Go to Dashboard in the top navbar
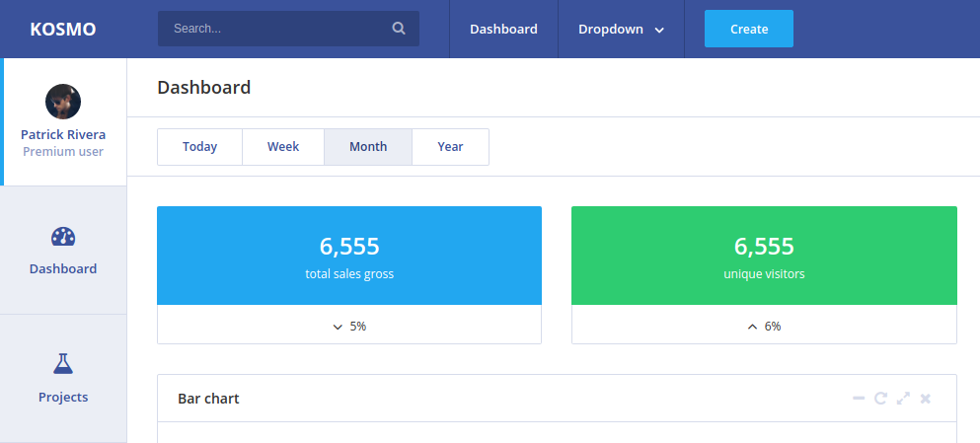The width and height of the screenshot is (980, 443). [503, 30]
